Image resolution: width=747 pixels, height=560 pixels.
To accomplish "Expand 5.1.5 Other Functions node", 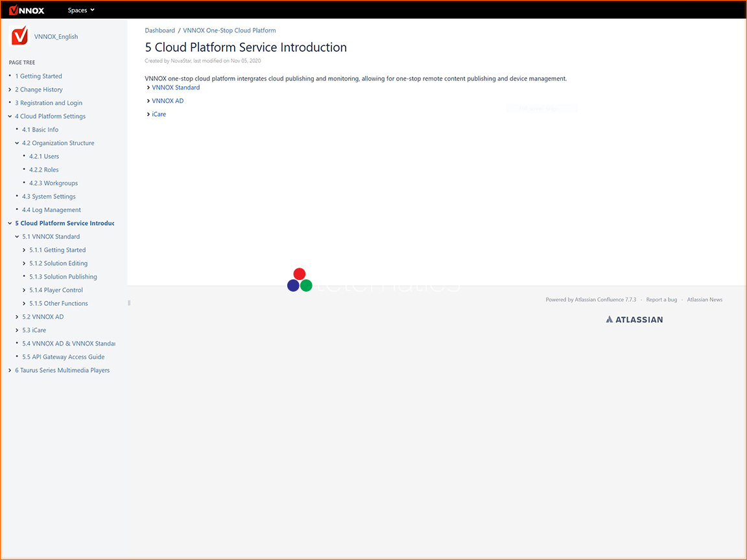I will 24,303.
